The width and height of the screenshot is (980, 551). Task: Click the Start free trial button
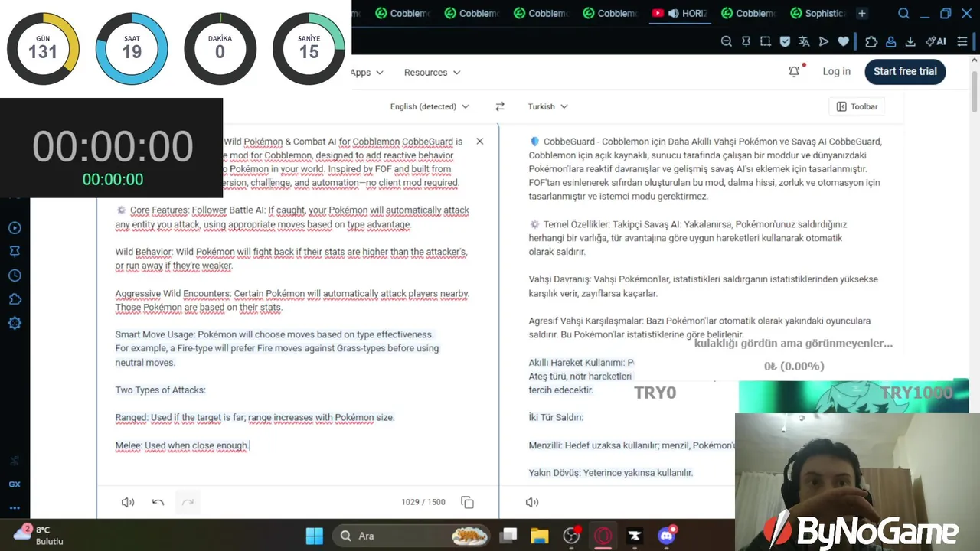pos(905,71)
